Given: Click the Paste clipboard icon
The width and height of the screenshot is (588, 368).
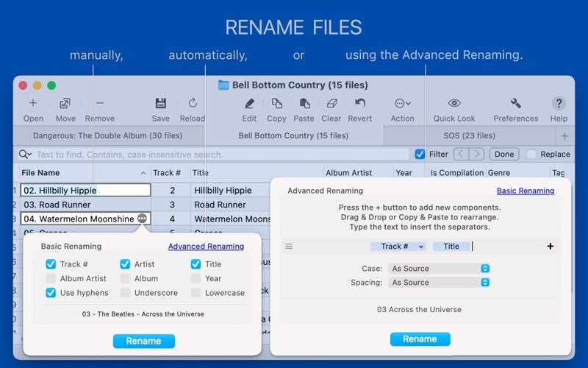Looking at the screenshot, I should 304,103.
